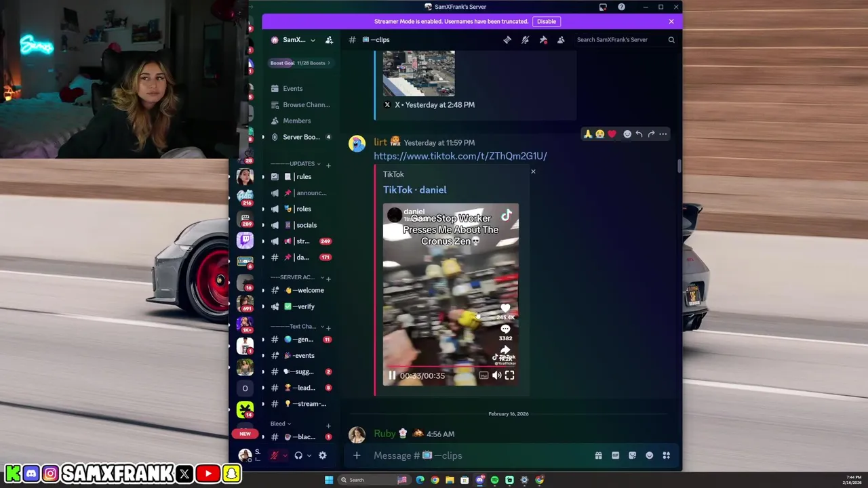
Task: Open the more options ellipsis on message
Action: coord(663,134)
